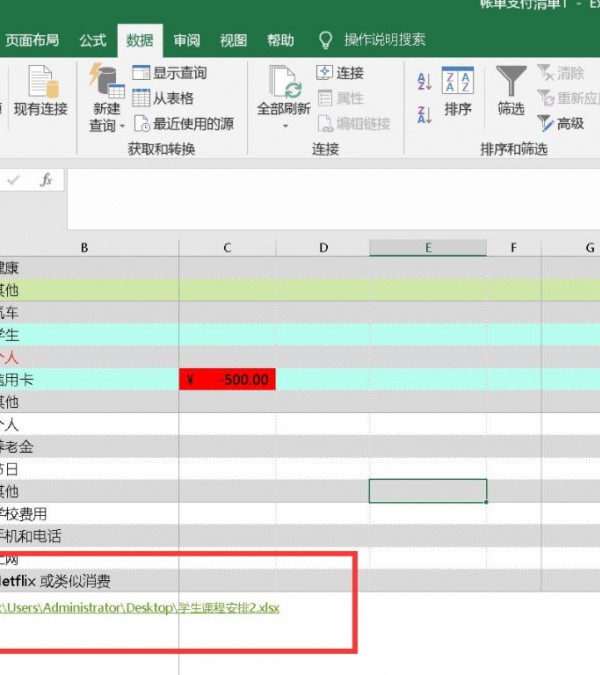Screen dimensions: 600x675
Task: Select the 汽车 cell
Action: click(x=89, y=313)
